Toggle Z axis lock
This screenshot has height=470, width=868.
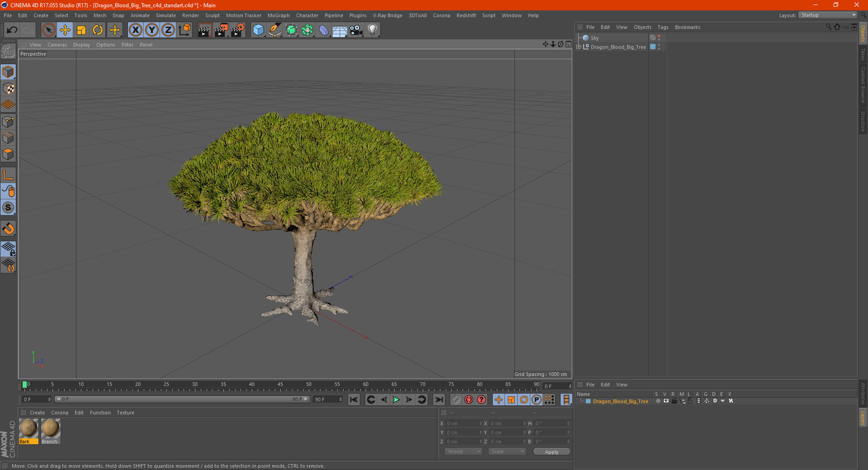[x=168, y=30]
